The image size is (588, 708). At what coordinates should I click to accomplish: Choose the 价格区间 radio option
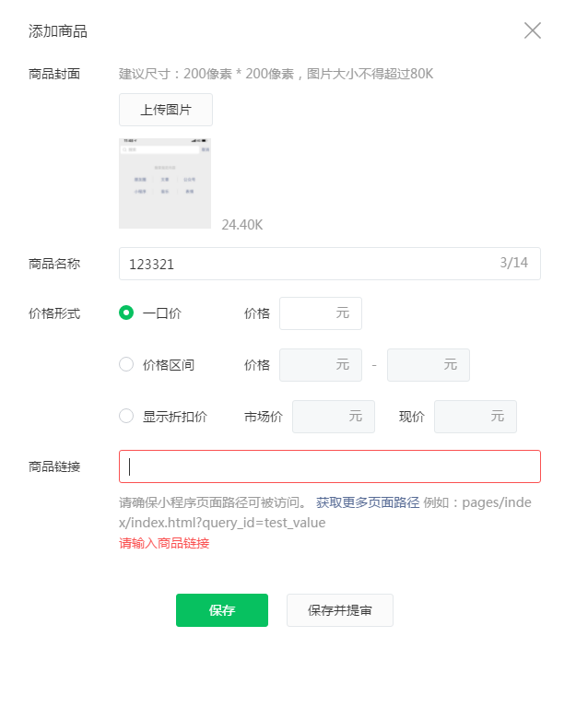(127, 364)
